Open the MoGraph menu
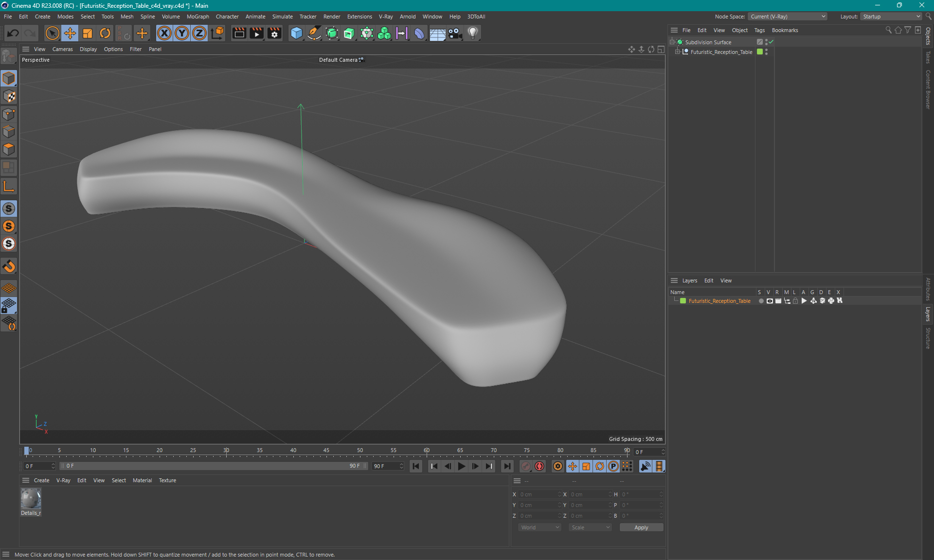Image resolution: width=934 pixels, height=560 pixels. (x=198, y=17)
